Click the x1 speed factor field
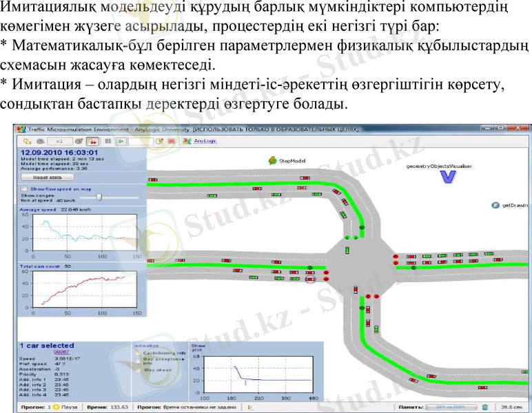 pyautogui.click(x=60, y=141)
